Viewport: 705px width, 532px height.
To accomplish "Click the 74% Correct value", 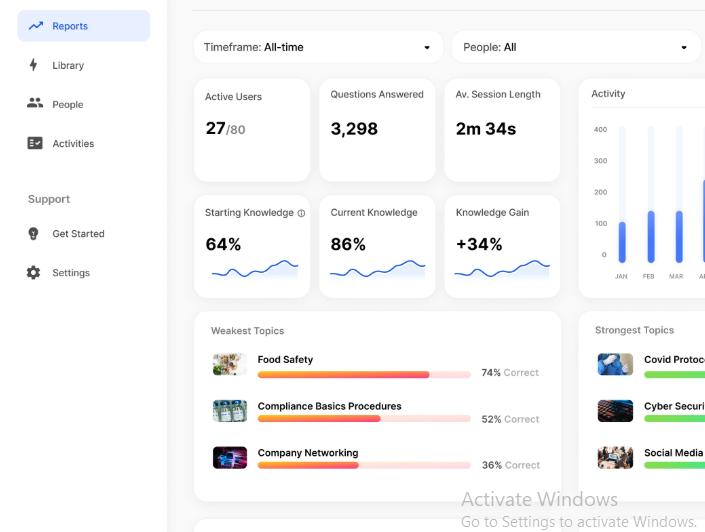I will [x=510, y=372].
